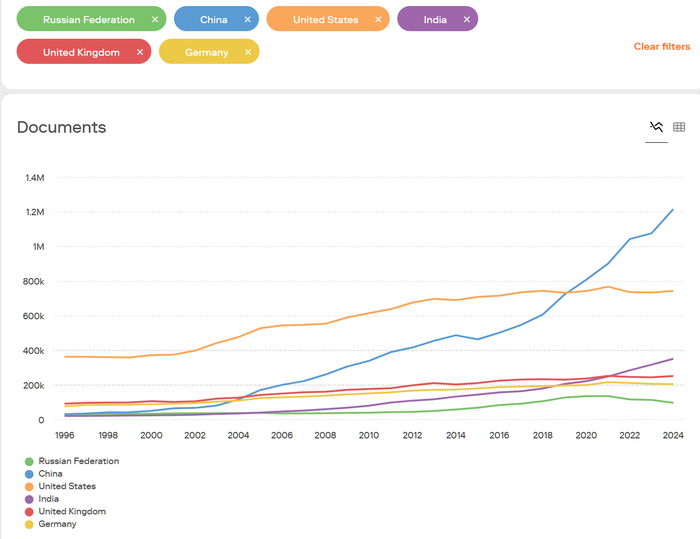Hide India series via legend entry
The width and height of the screenshot is (700, 539).
click(50, 499)
